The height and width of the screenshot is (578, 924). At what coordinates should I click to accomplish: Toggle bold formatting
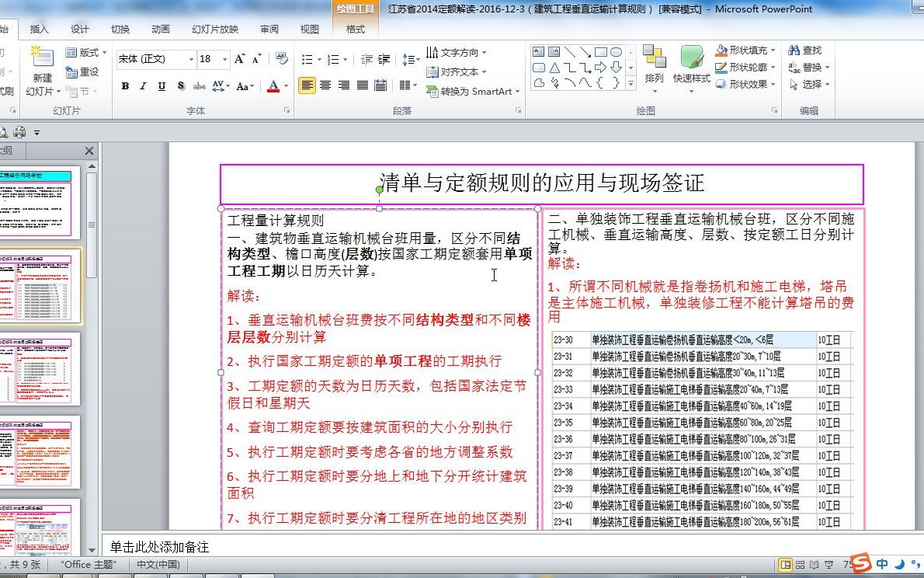point(125,86)
